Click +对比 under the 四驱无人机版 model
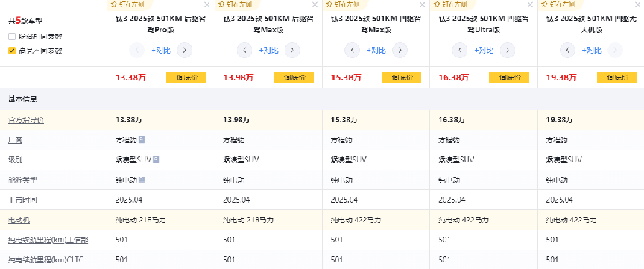The width and height of the screenshot is (644, 269). tap(591, 51)
